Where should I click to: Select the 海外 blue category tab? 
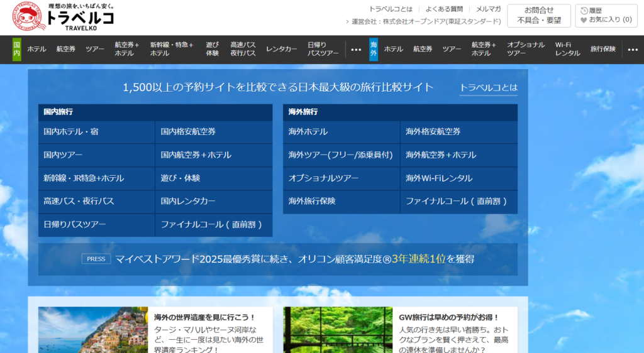pos(374,49)
